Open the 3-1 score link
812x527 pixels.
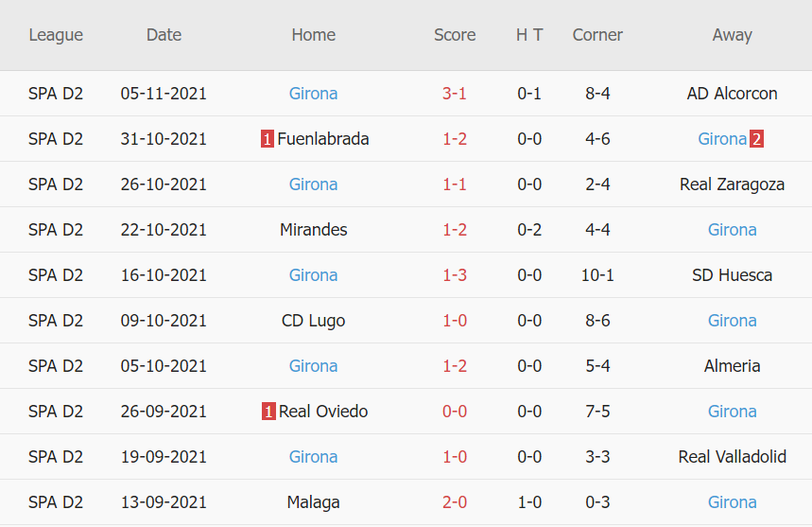pyautogui.click(x=455, y=94)
